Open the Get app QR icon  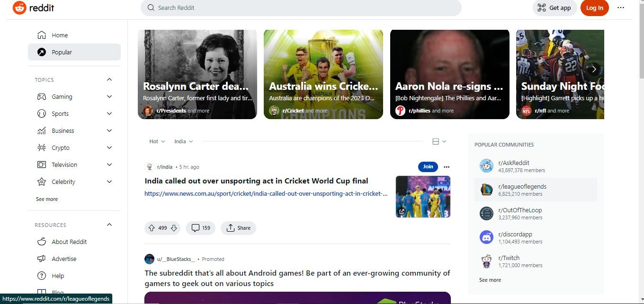[x=542, y=8]
